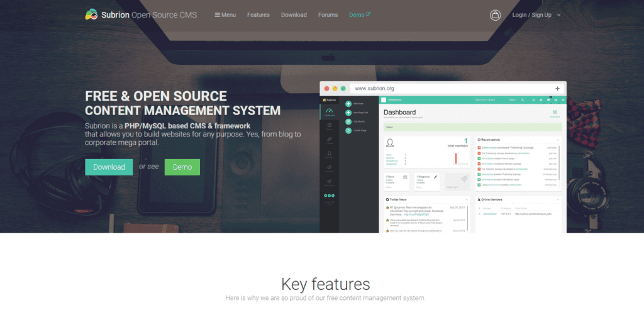The image size is (644, 315).
Task: Click the Edit Blocks grid icon
Action: [x=348, y=121]
